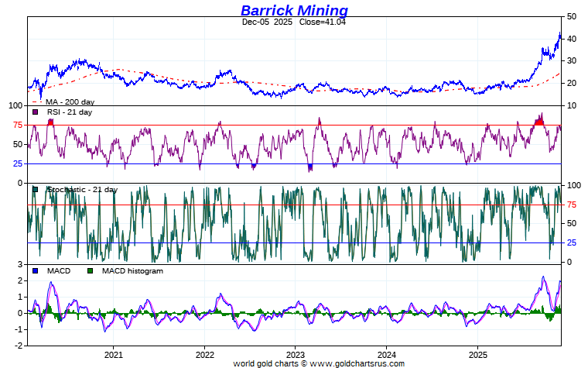The height and width of the screenshot is (368, 588).
Task: Click the 2024 year label on the x-axis
Action: click(386, 354)
